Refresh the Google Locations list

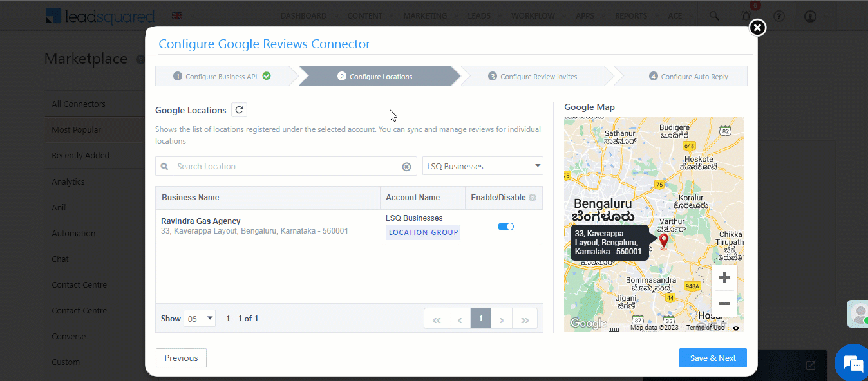(239, 110)
